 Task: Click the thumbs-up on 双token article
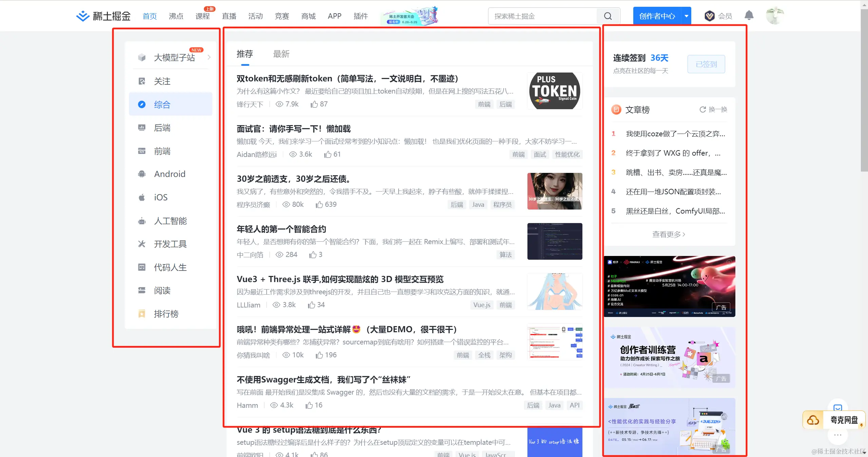(x=314, y=104)
